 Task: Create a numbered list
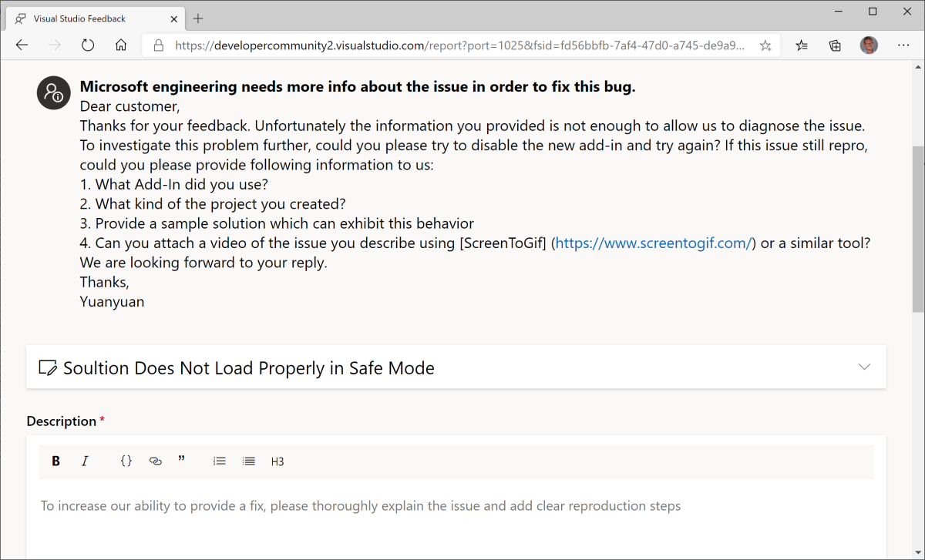tap(219, 461)
